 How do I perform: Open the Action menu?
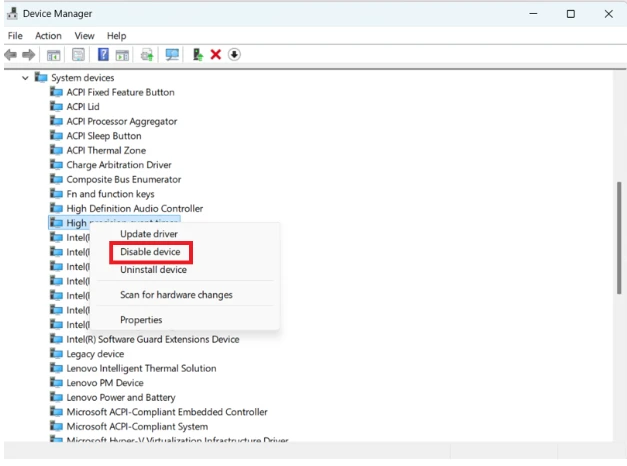tap(48, 36)
